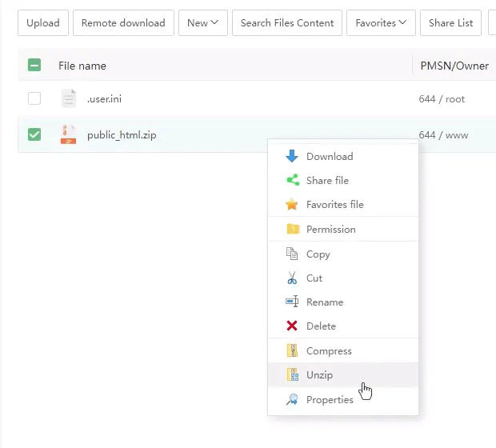The image size is (496, 448).
Task: Expand the Favorites dropdown
Action: [x=381, y=22]
